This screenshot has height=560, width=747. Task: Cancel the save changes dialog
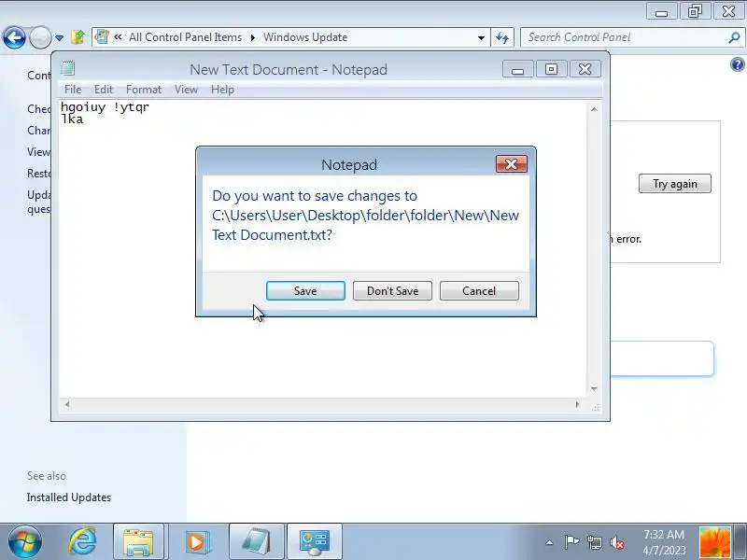[479, 290]
